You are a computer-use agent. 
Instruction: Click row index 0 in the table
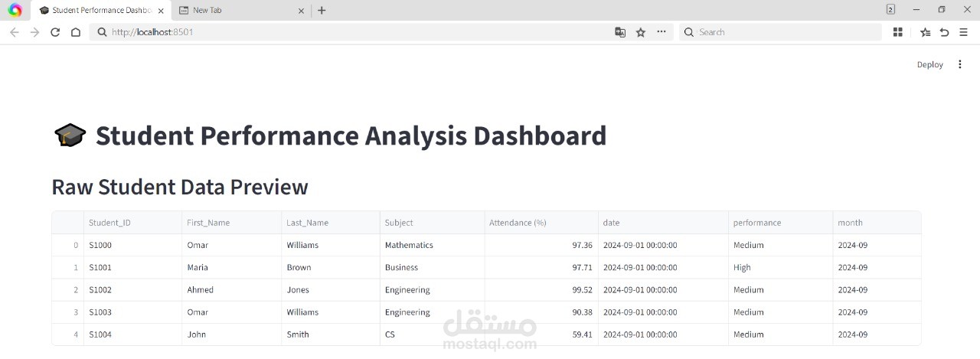(68, 245)
